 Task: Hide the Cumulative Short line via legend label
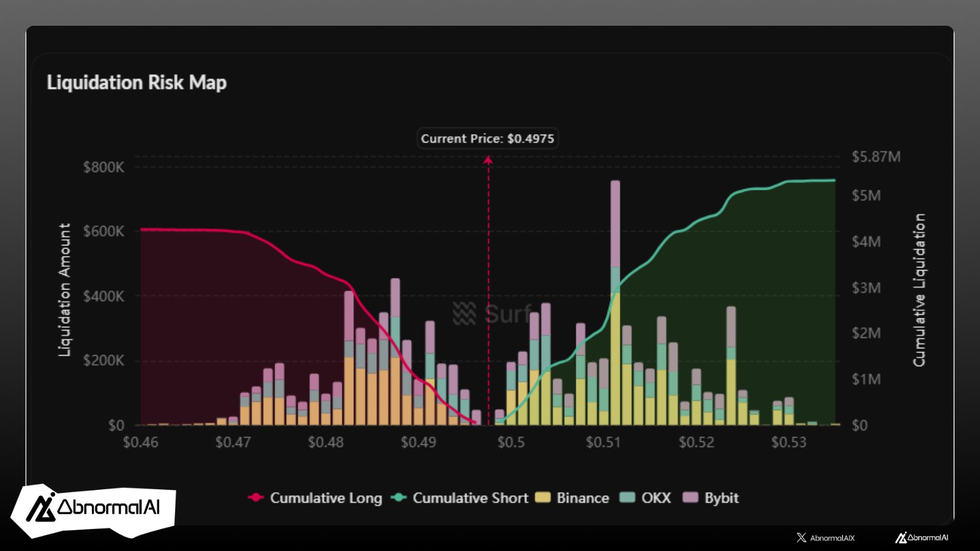[x=470, y=498]
